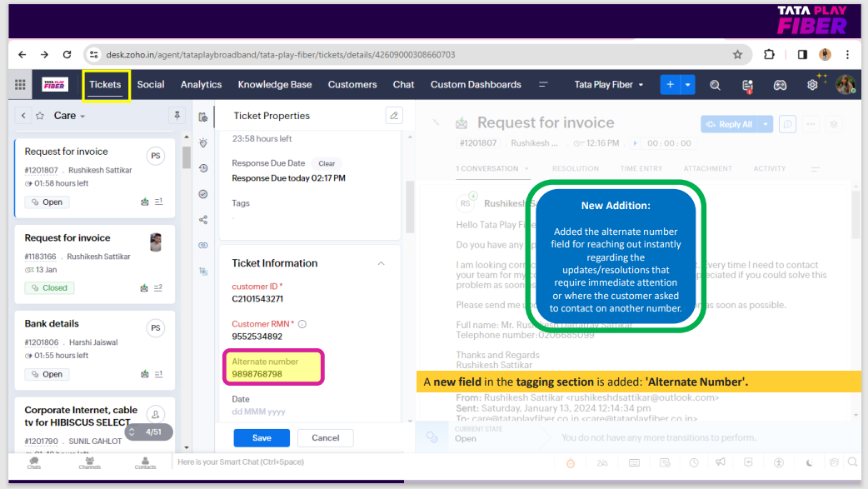Viewport: 868px width, 489px height.
Task: Open the Attachment tab
Action: click(707, 169)
